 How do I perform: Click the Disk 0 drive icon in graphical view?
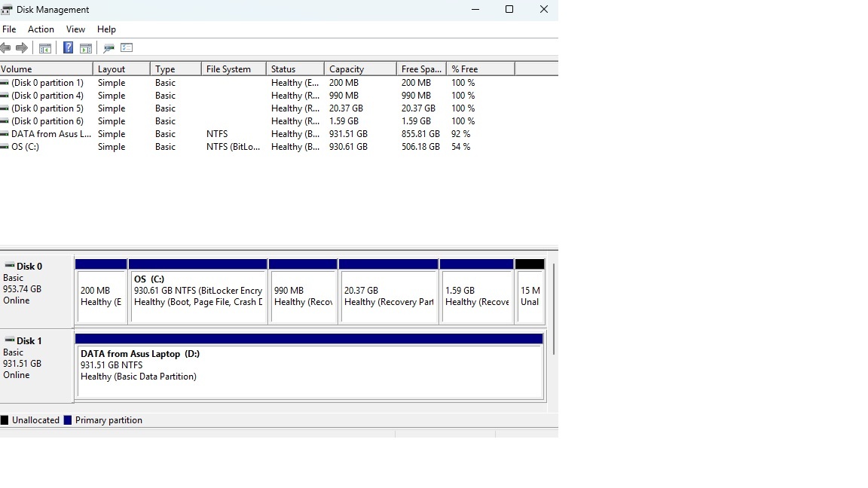point(9,266)
